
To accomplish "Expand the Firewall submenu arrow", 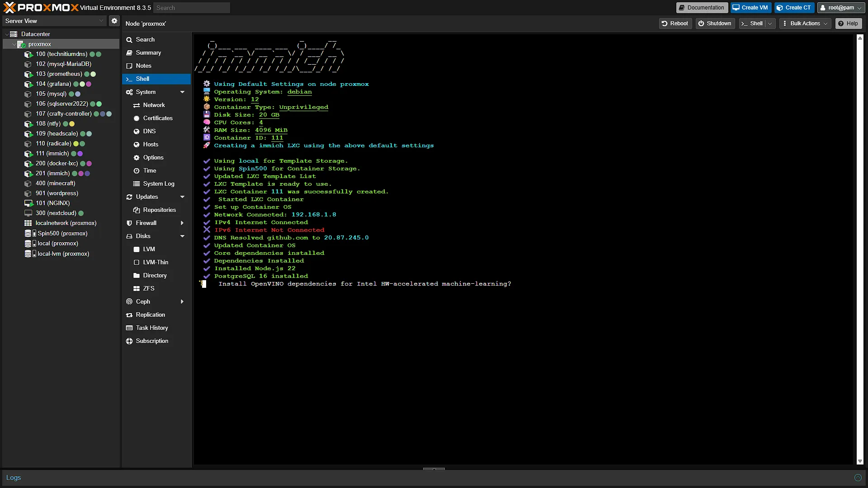I will click(182, 223).
